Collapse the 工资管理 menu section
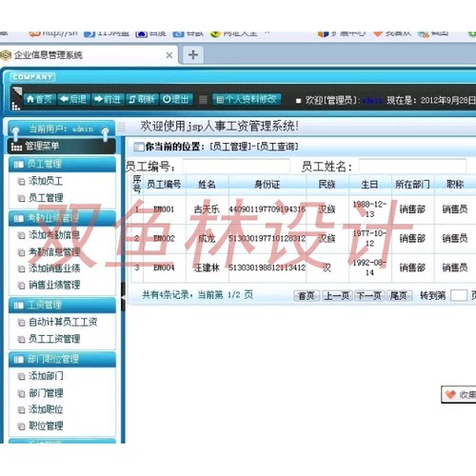This screenshot has width=476, height=476. pyautogui.click(x=62, y=305)
